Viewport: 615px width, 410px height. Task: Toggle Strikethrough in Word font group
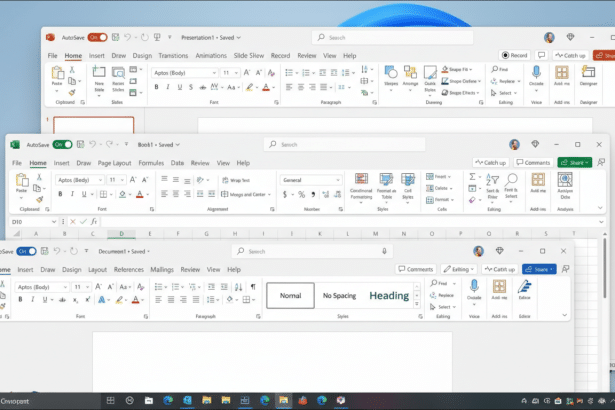[62, 300]
